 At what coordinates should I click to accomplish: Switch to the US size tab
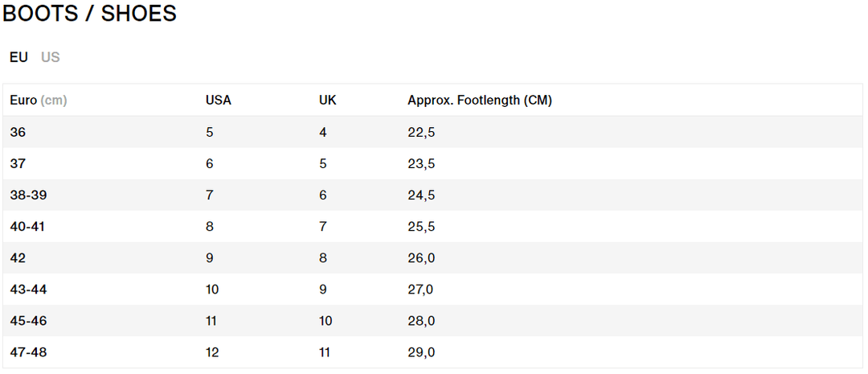(51, 57)
